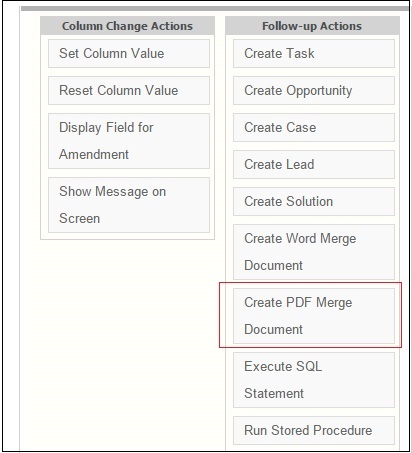Click the word Screen under Show Message on
The width and height of the screenshot is (412, 453).
tap(79, 218)
